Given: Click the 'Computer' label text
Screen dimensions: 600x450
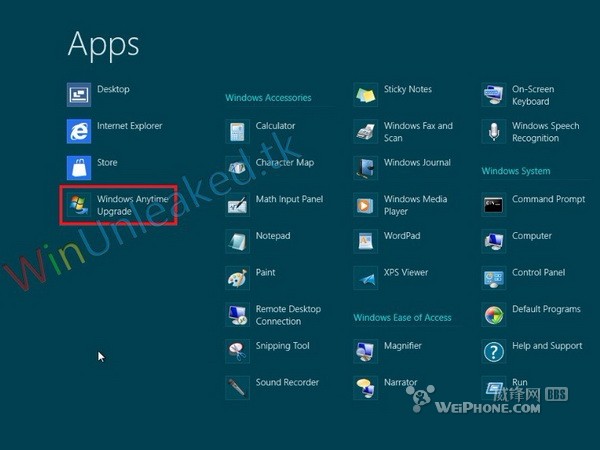Looking at the screenshot, I should 532,236.
